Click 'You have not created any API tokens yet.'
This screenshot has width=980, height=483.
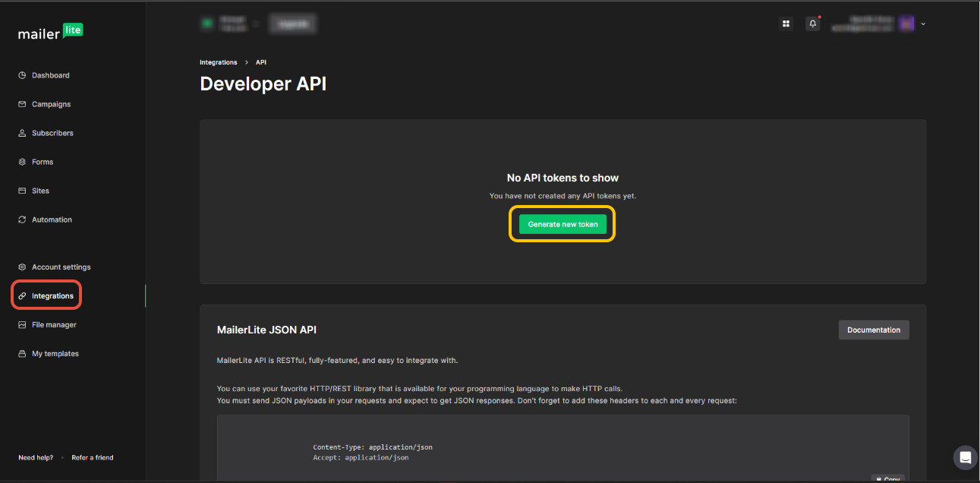coord(562,196)
